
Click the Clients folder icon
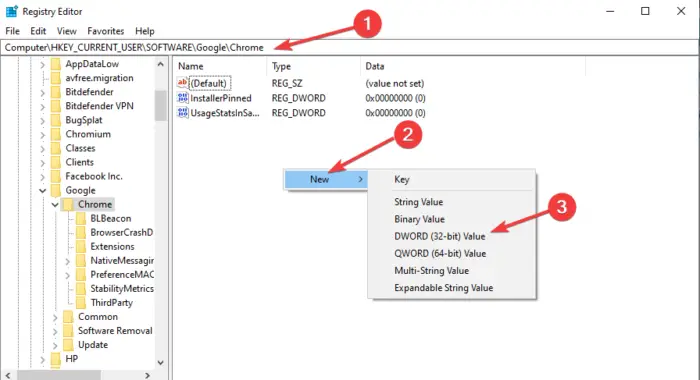click(56, 163)
